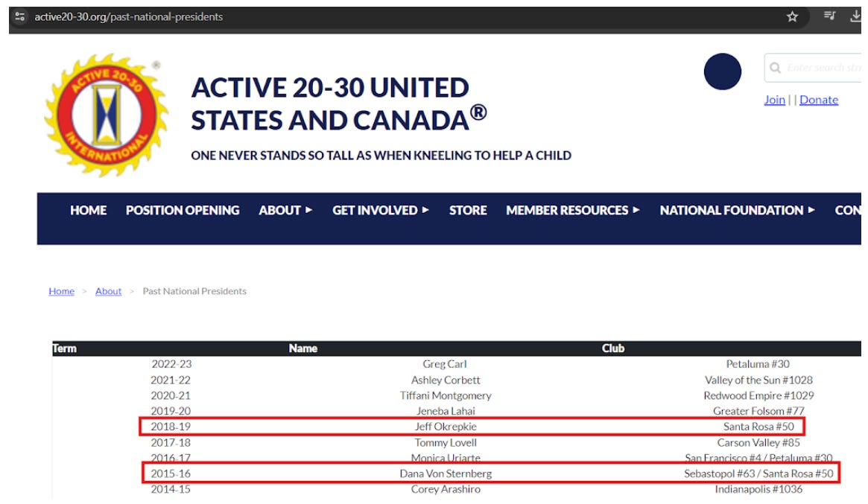Image resolution: width=868 pixels, height=504 pixels.
Task: Open the ABOUT menu
Action: click(279, 210)
